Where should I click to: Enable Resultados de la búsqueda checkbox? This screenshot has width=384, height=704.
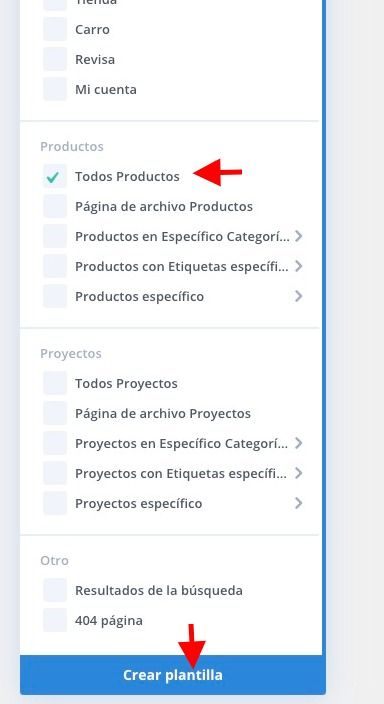point(55,590)
